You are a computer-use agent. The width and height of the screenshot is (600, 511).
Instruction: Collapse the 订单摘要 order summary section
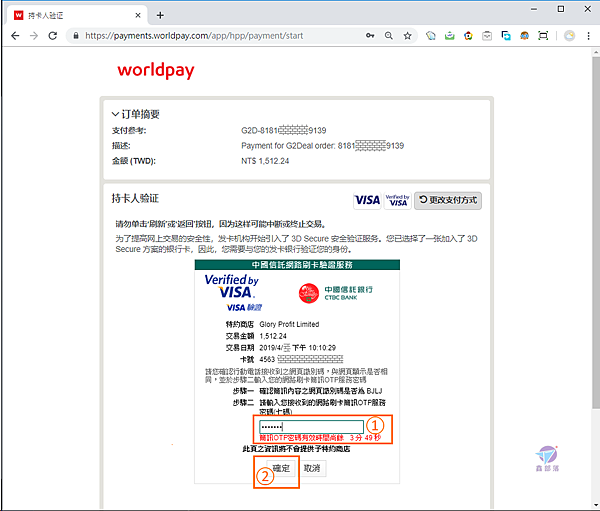tap(135, 114)
